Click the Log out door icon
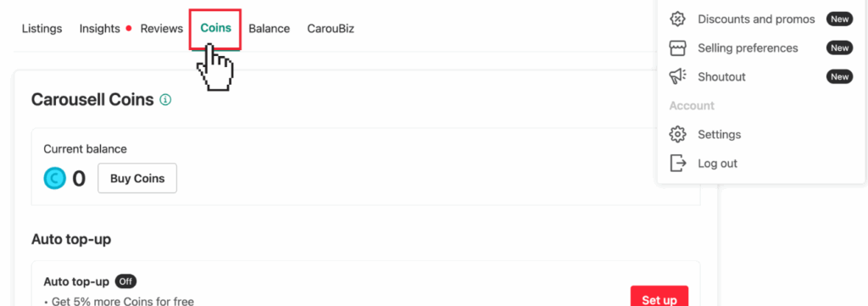 click(677, 164)
